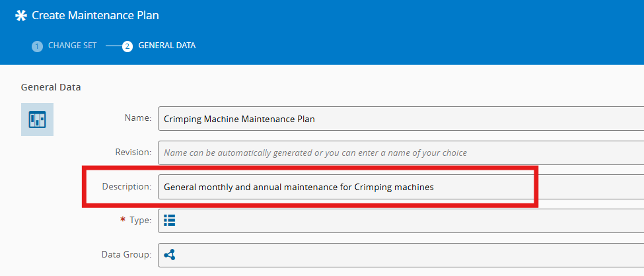Viewport: 644px width, 276px height.
Task: Click into the empty Revision field
Action: [396, 153]
